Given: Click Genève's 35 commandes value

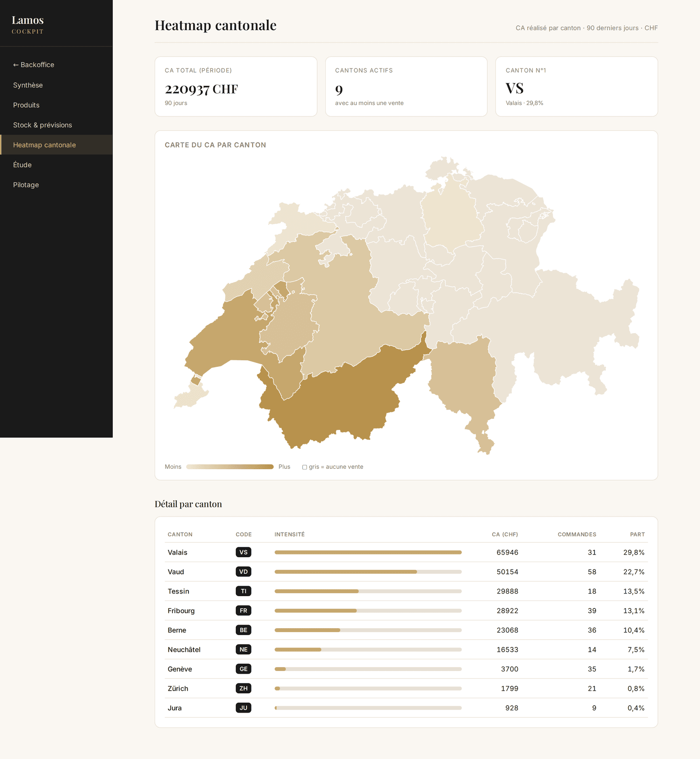Looking at the screenshot, I should [x=592, y=669].
